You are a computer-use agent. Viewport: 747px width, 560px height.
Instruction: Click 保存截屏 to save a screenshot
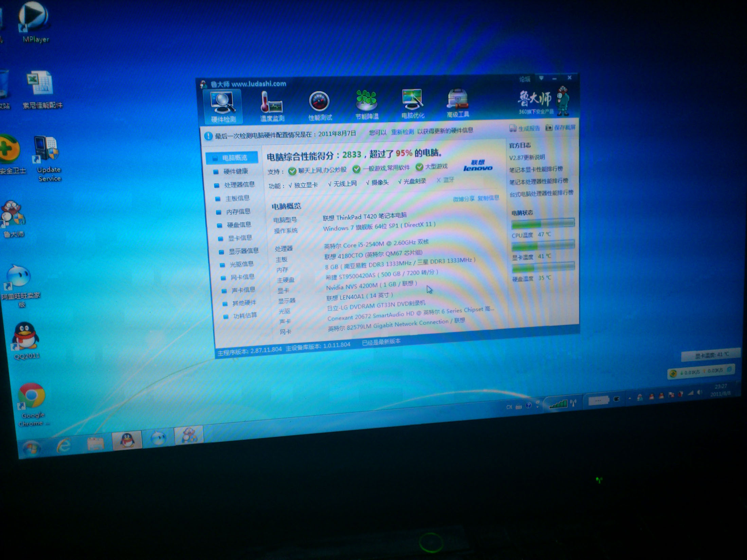(x=561, y=127)
